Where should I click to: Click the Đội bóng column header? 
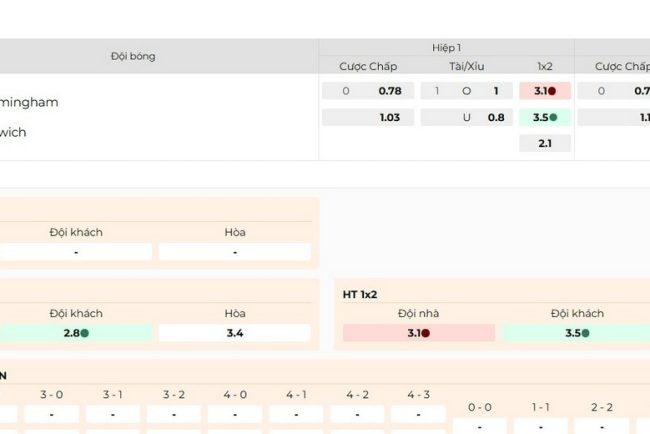coord(133,56)
